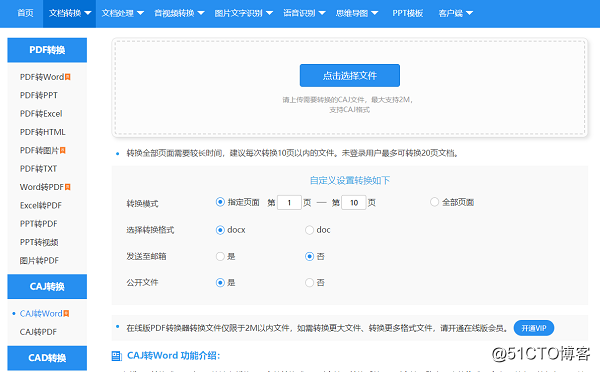This screenshot has width=600, height=372.
Task: Go to PDF转HTML converter
Action: click(x=42, y=132)
